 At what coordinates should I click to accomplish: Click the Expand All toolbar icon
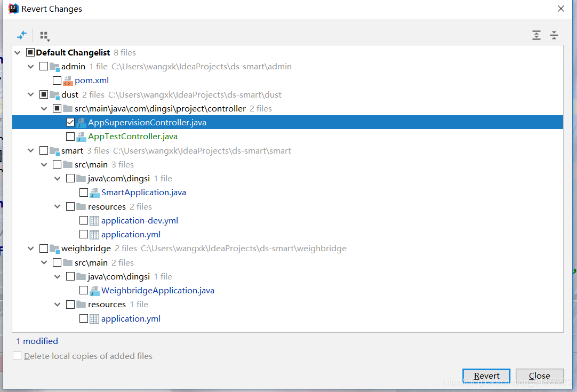[x=536, y=36]
